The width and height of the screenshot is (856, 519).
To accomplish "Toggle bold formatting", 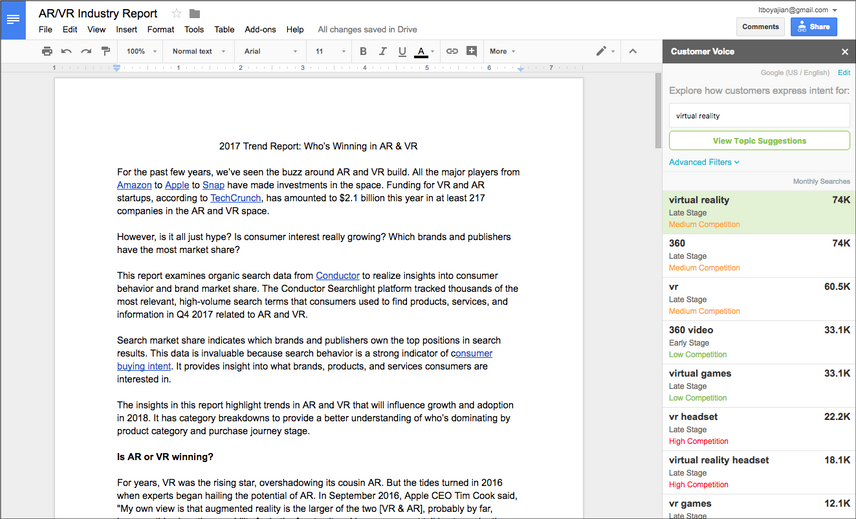I will point(363,51).
